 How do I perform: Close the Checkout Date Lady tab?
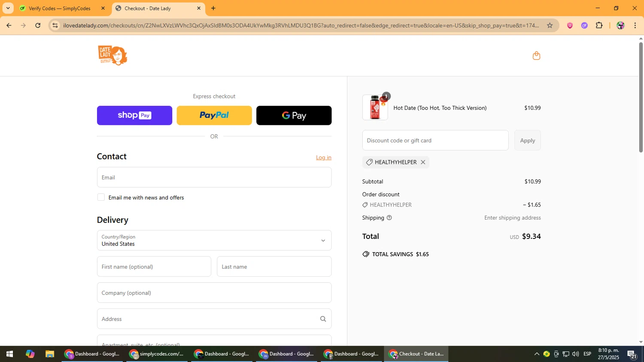pyautogui.click(x=199, y=8)
